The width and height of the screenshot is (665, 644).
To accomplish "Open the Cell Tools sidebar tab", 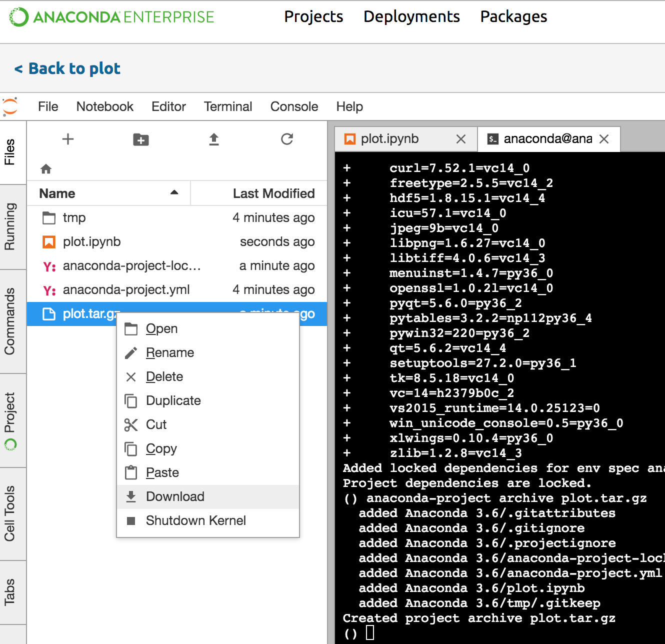I will pyautogui.click(x=13, y=514).
